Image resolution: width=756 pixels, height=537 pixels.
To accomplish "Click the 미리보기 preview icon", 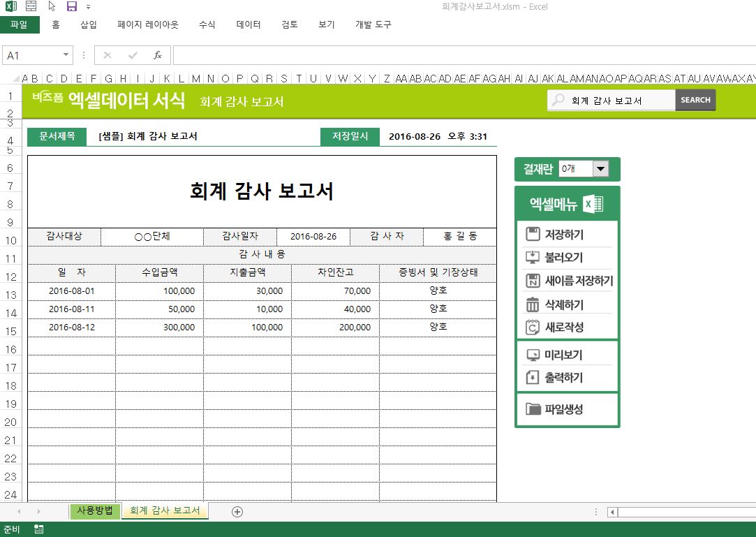I will (533, 355).
